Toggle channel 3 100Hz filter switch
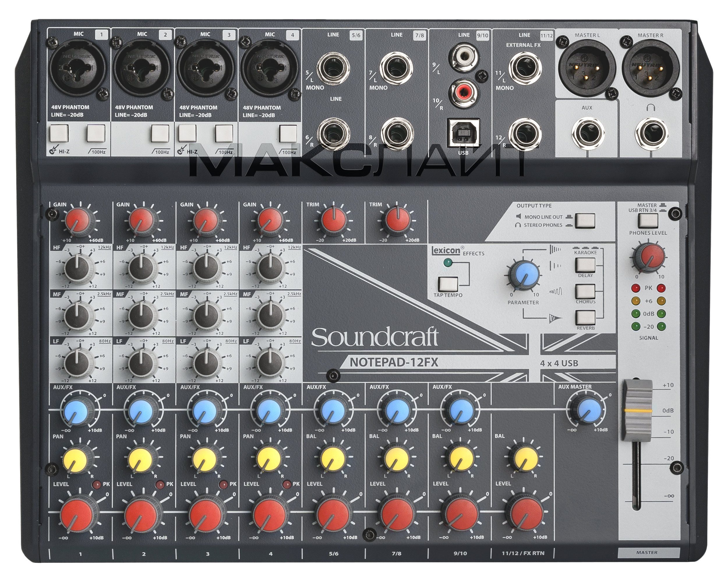 (x=224, y=133)
